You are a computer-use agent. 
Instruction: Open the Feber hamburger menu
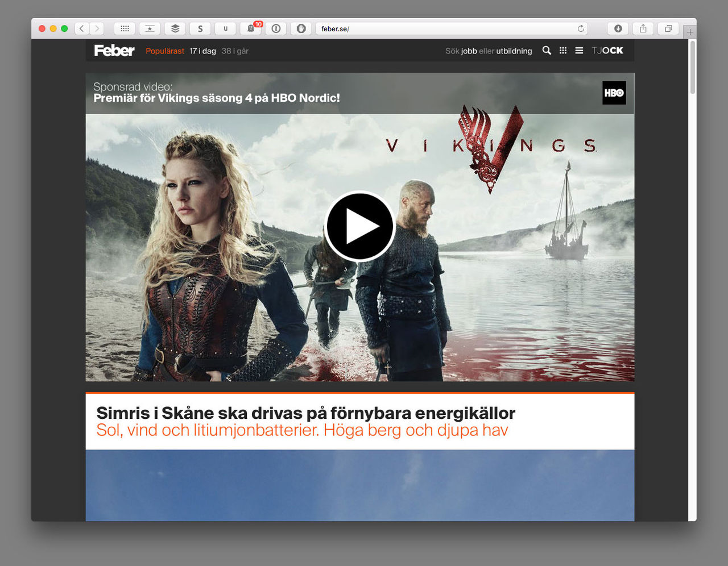(x=579, y=51)
